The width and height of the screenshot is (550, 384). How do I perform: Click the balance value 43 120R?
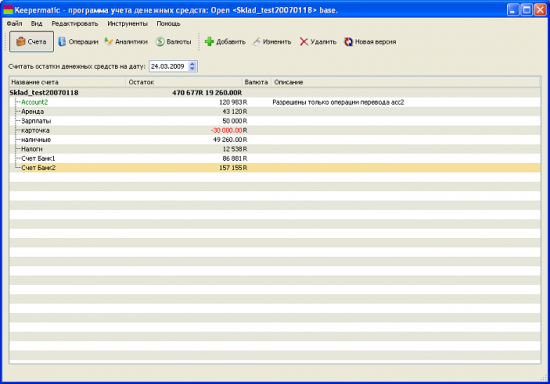[235, 112]
